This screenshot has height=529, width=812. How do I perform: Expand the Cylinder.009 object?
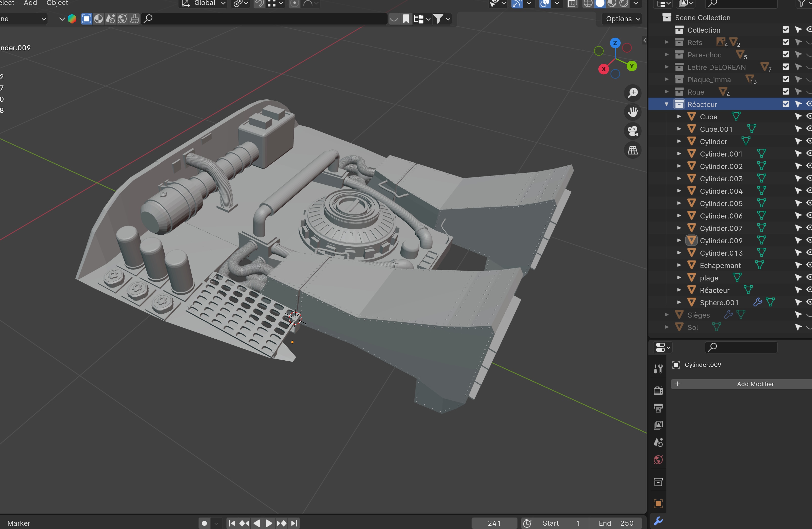tap(679, 241)
